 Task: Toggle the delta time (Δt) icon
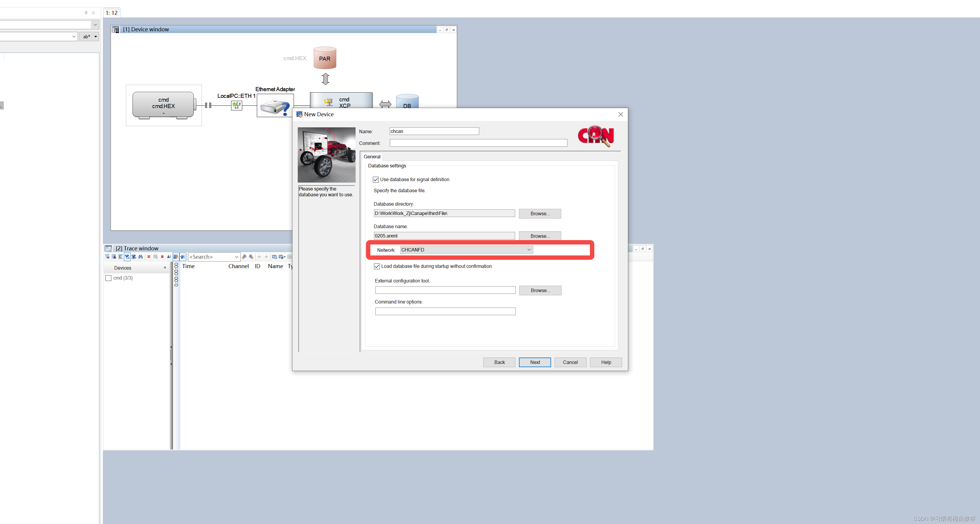pyautogui.click(x=169, y=257)
